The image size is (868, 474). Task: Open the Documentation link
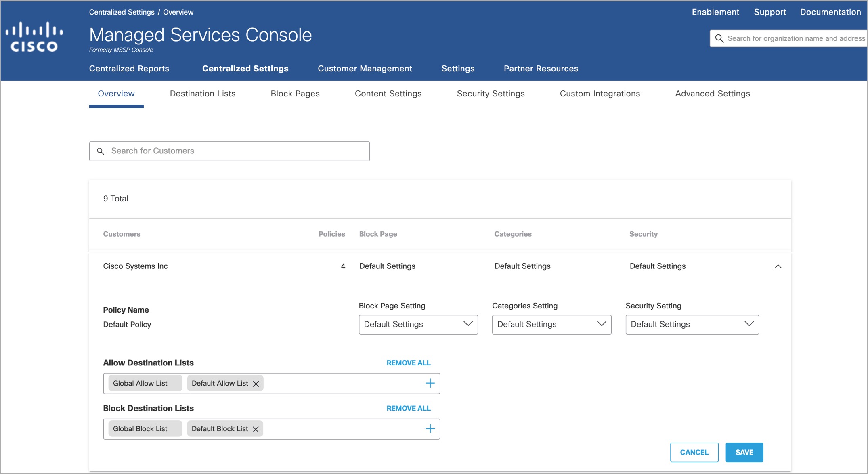[830, 12]
